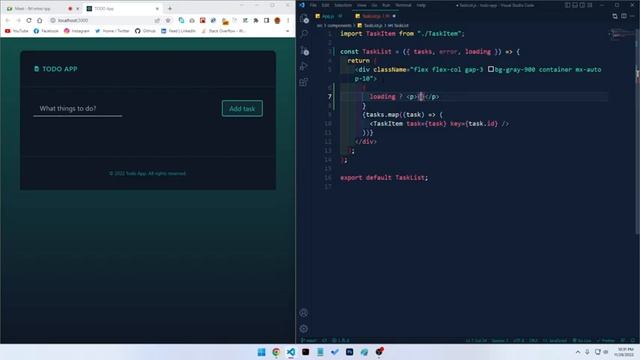This screenshot has height=360, width=640.
Task: Open the Stack Overflow bookmark
Action: click(x=223, y=31)
